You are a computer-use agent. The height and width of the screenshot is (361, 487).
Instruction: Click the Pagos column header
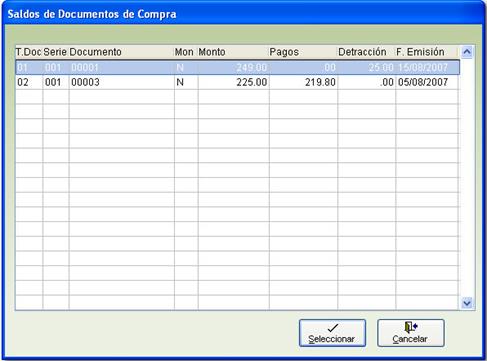284,52
